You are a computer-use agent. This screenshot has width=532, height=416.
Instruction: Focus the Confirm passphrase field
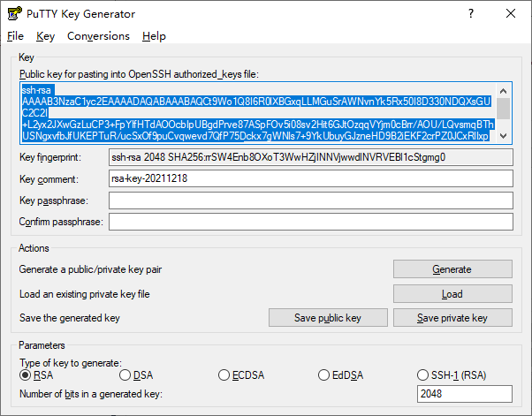click(311, 222)
